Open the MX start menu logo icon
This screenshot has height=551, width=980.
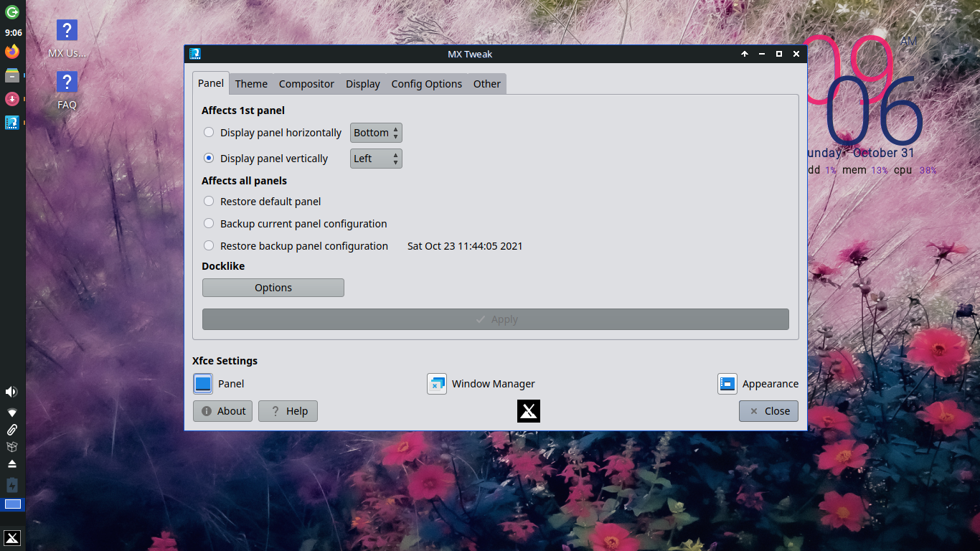(x=12, y=538)
